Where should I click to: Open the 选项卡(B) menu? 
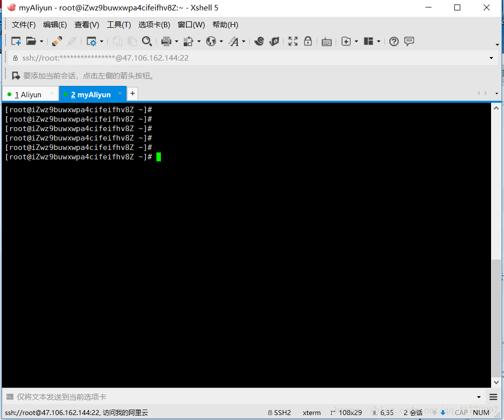pos(154,25)
